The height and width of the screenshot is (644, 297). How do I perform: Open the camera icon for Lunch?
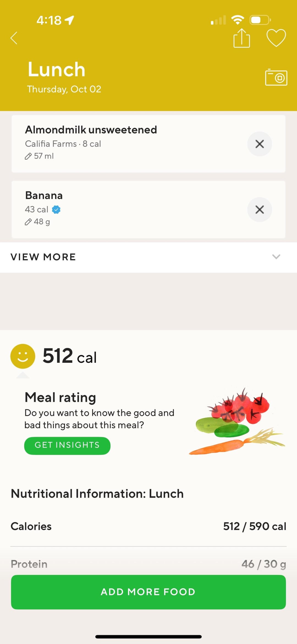[276, 78]
